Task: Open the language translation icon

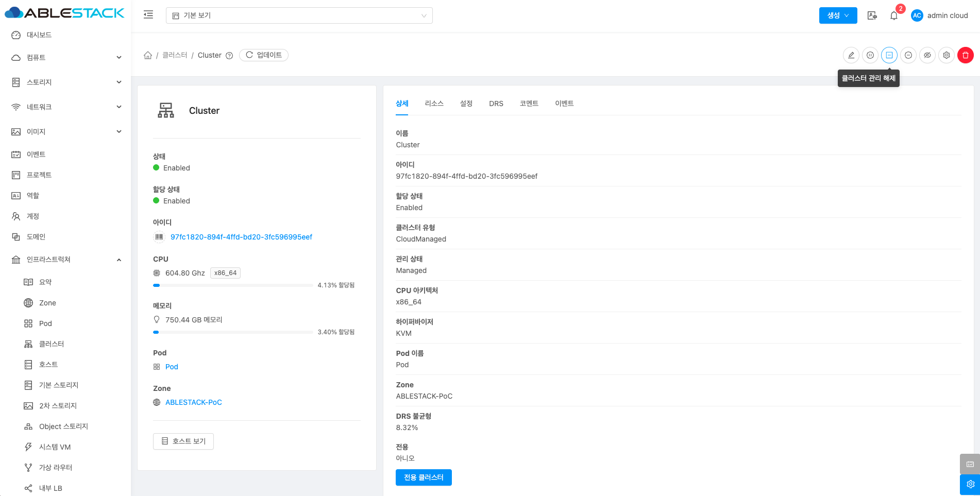Action: (x=872, y=15)
